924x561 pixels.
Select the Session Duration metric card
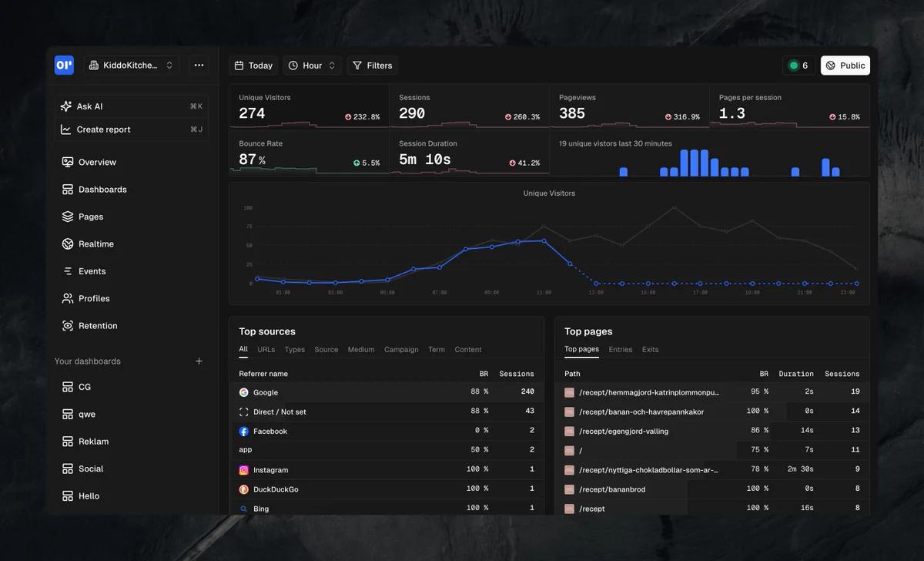[x=469, y=153]
